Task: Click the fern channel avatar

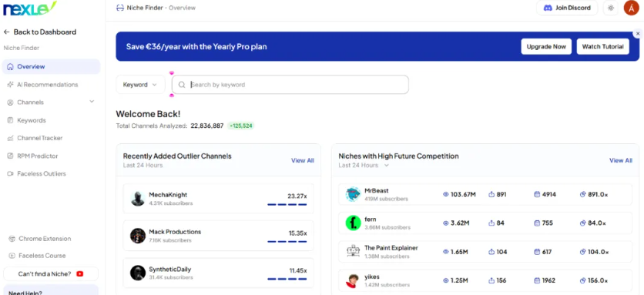Action: pos(354,223)
